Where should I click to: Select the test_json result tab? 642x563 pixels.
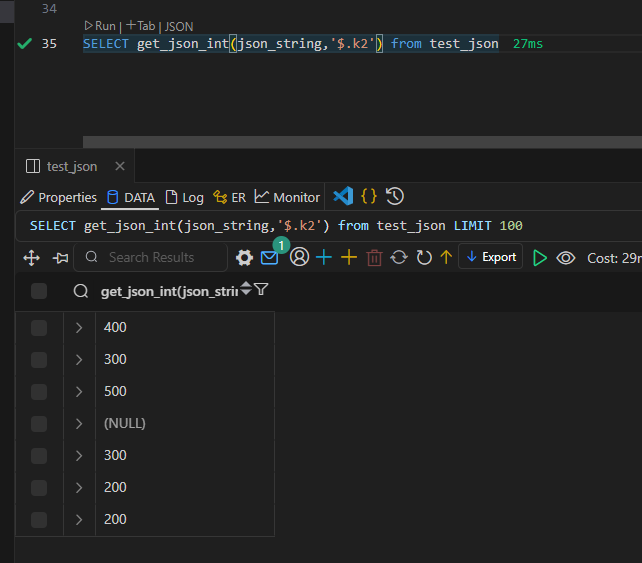pyautogui.click(x=72, y=167)
